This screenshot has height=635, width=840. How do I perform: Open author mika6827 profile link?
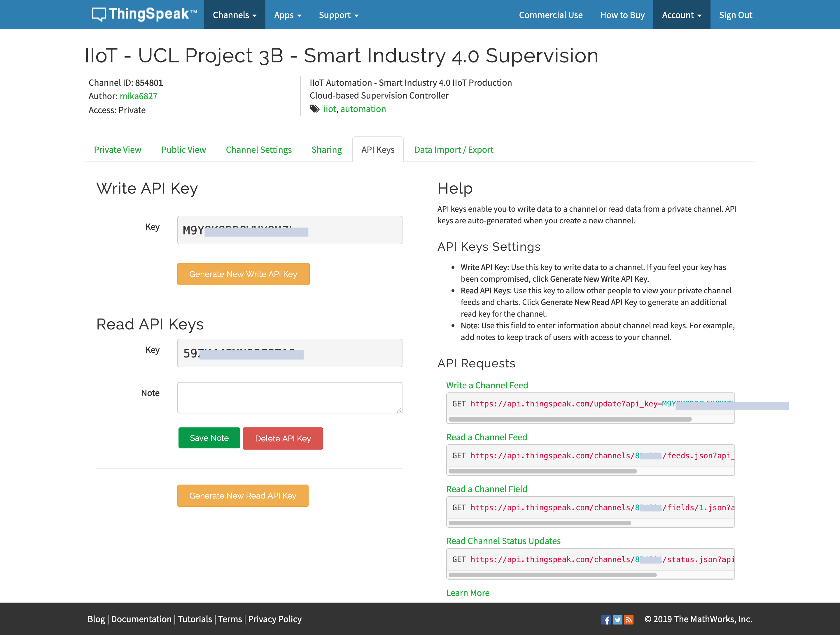(139, 96)
